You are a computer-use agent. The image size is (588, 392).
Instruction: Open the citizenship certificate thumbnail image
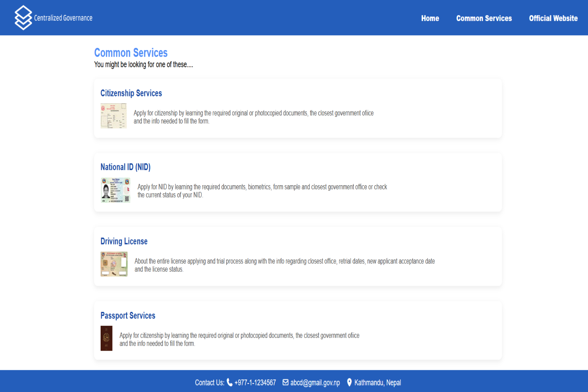113,116
